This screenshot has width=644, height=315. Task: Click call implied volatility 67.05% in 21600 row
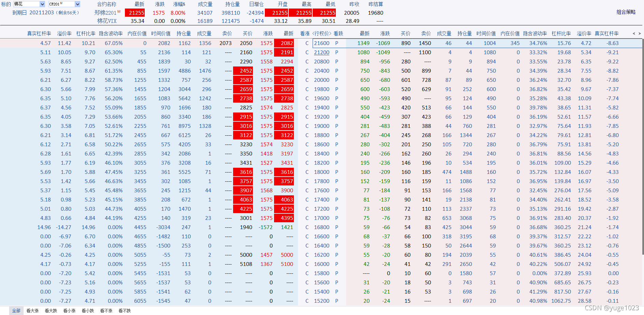point(114,43)
